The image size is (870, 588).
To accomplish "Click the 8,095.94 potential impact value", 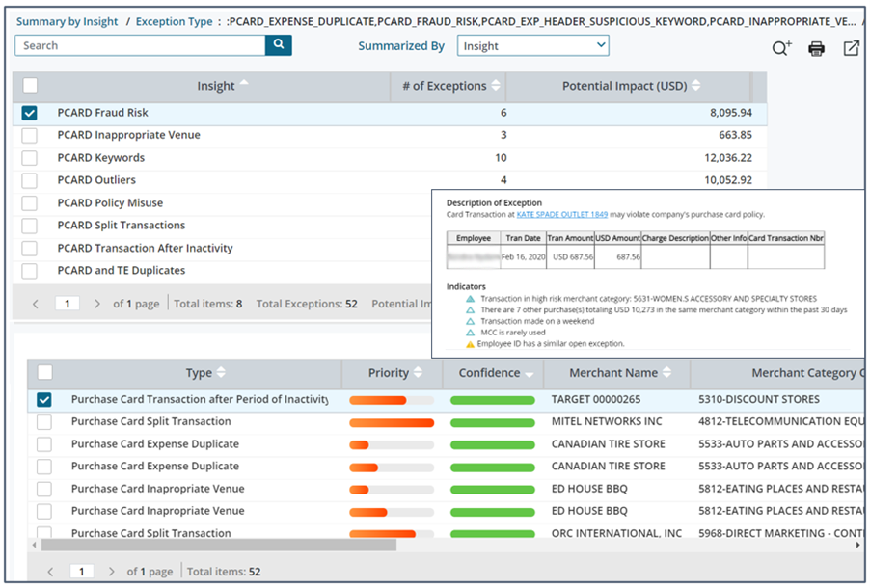I will pos(731,113).
